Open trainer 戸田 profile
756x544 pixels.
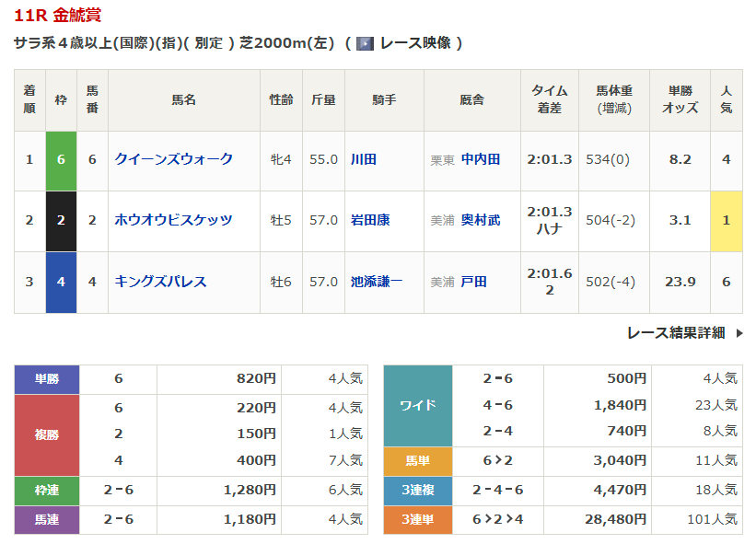tap(474, 282)
